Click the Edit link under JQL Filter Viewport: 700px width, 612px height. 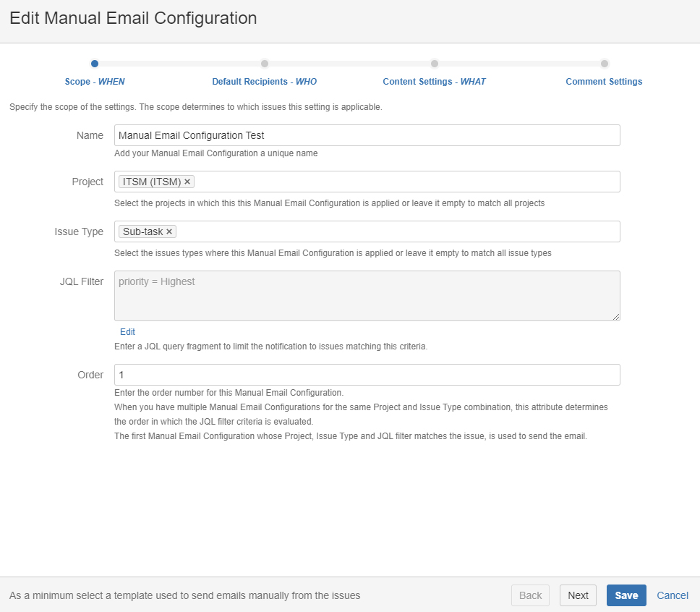coord(127,332)
